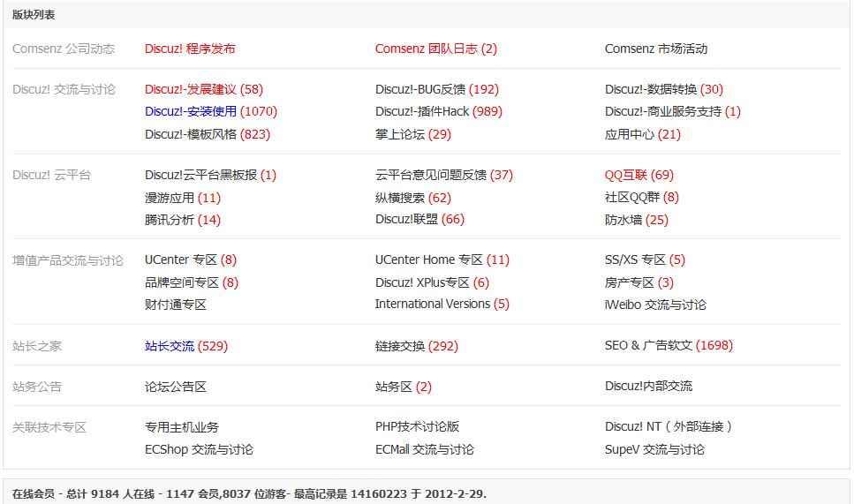Open 专用主机业务 board
This screenshot has width=854, height=504.
182,427
